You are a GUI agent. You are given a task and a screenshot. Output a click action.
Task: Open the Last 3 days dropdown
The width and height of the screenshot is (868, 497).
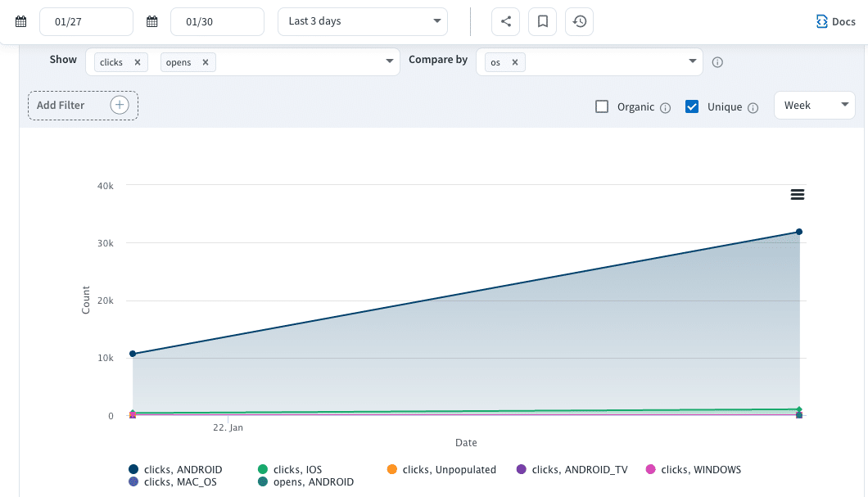[x=362, y=21]
